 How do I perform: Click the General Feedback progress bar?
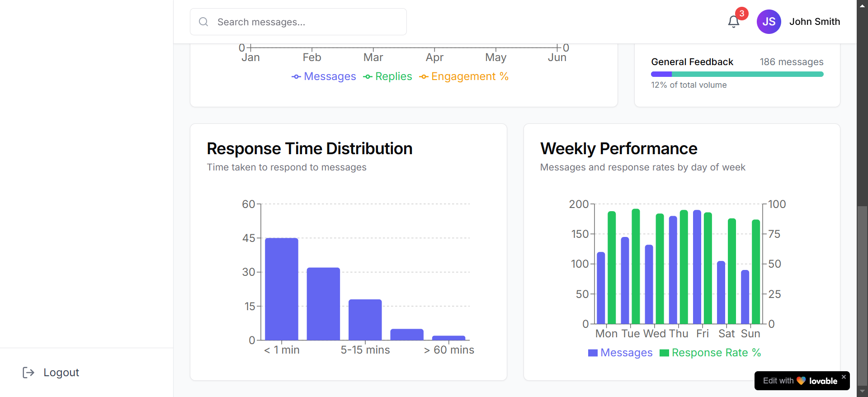click(737, 74)
